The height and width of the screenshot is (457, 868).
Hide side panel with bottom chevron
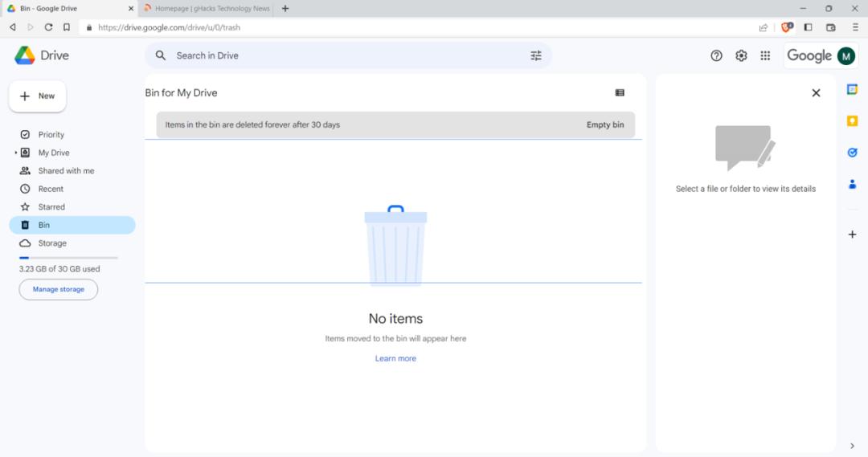click(852, 446)
